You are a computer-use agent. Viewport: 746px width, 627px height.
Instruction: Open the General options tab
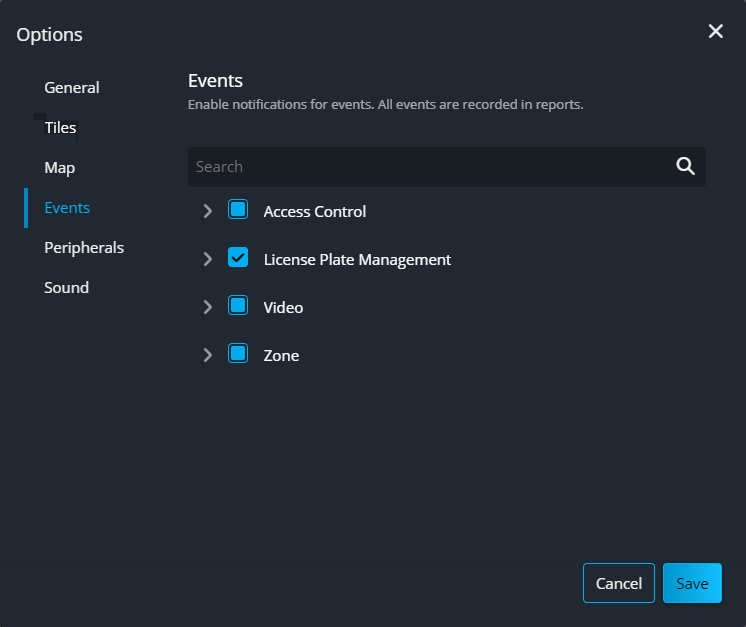click(72, 88)
